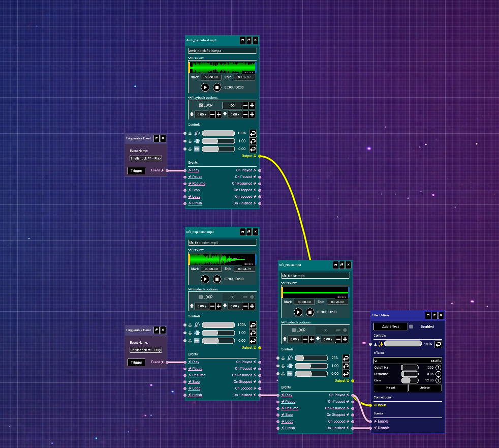This screenshot has height=448, width=499.
Task: Click the Cutoff Hz help icon
Action: (x=437, y=367)
